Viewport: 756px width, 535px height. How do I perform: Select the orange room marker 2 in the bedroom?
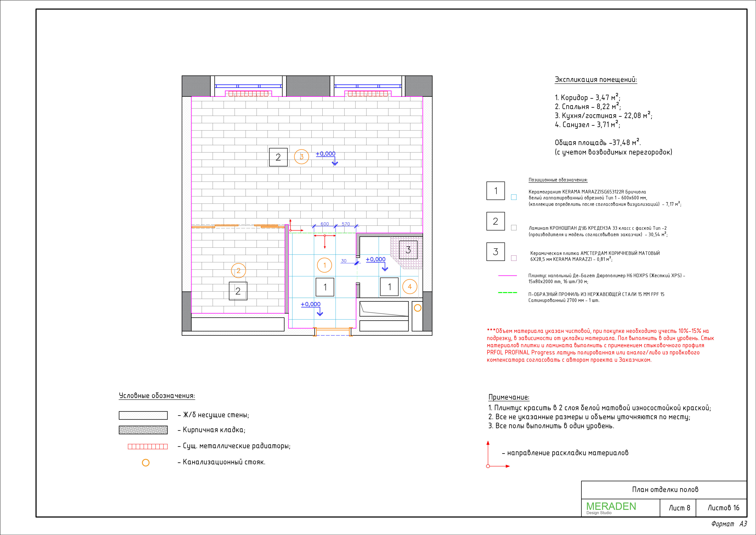point(238,271)
